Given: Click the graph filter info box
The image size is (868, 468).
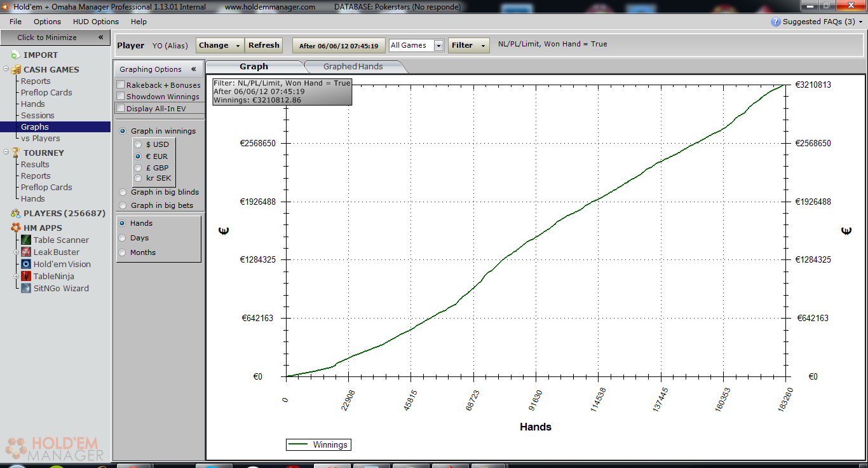Looking at the screenshot, I should coord(282,92).
